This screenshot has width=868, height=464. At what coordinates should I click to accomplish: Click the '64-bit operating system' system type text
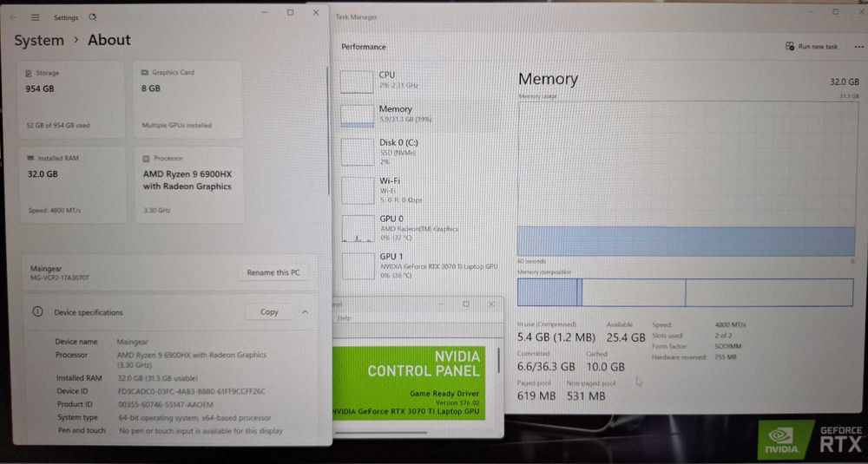coord(194,418)
